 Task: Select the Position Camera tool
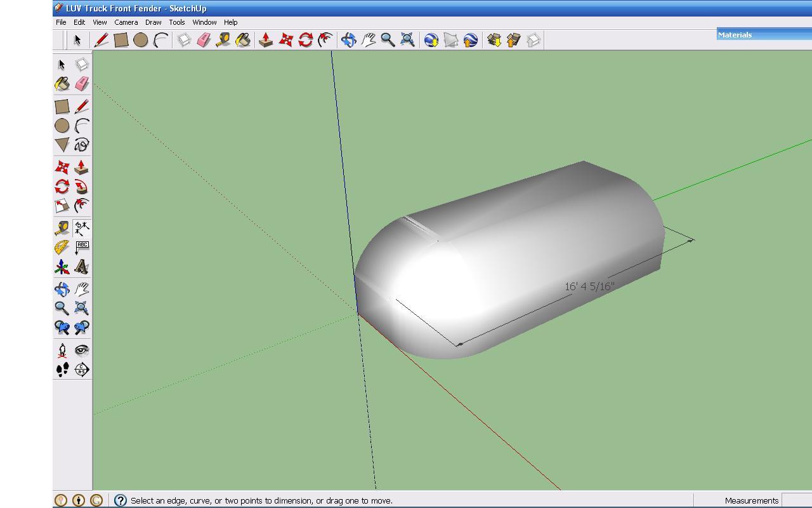click(x=62, y=350)
